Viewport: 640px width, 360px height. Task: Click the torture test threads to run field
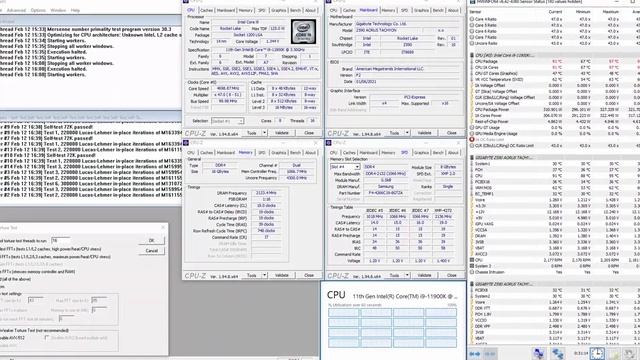[60, 240]
